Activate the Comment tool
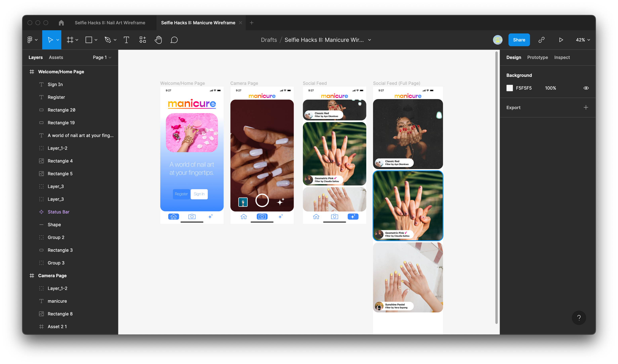Image resolution: width=618 pixels, height=364 pixels. click(174, 40)
